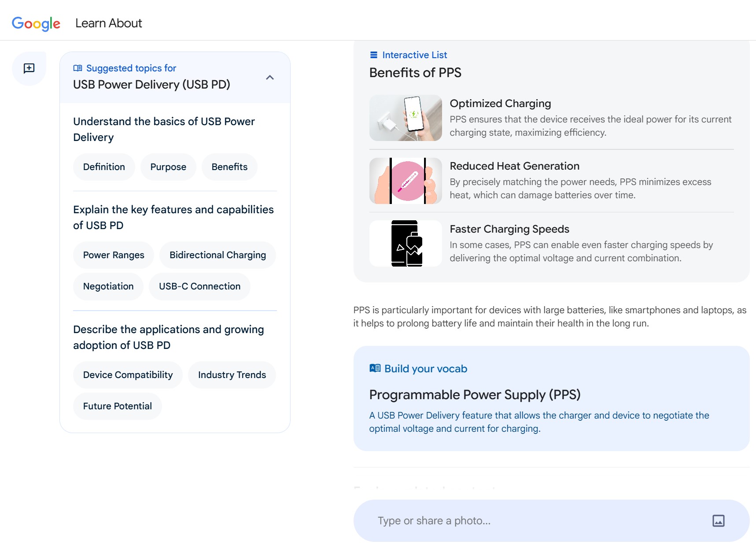Select the USB-C Connection chip
The width and height of the screenshot is (756, 545).
(x=199, y=286)
